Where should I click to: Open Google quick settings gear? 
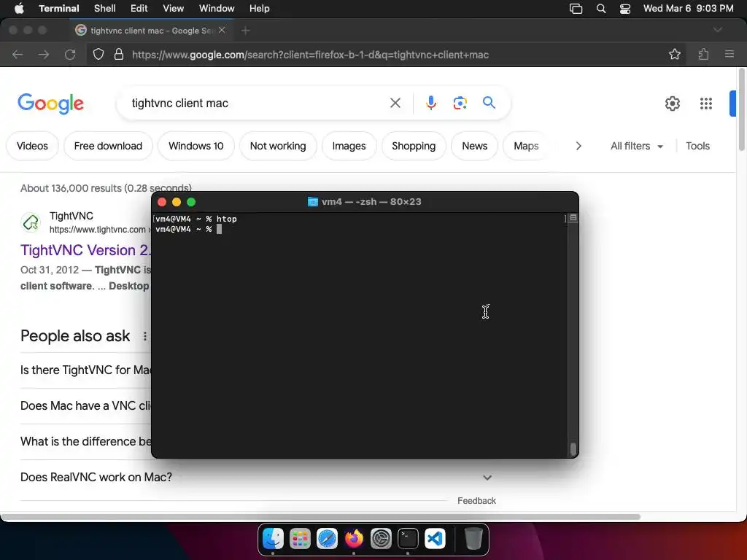pos(672,104)
